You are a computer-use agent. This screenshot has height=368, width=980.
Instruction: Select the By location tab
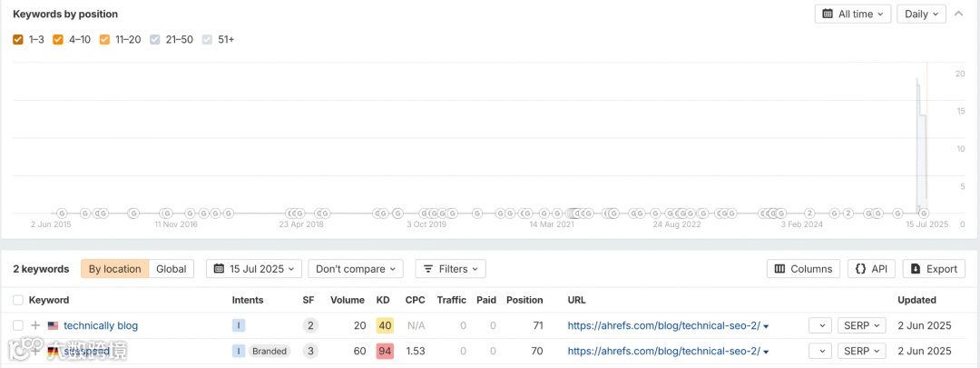click(114, 269)
